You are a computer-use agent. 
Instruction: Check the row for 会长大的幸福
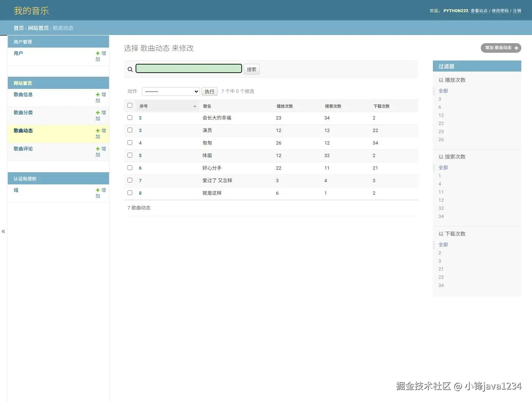[x=130, y=118]
